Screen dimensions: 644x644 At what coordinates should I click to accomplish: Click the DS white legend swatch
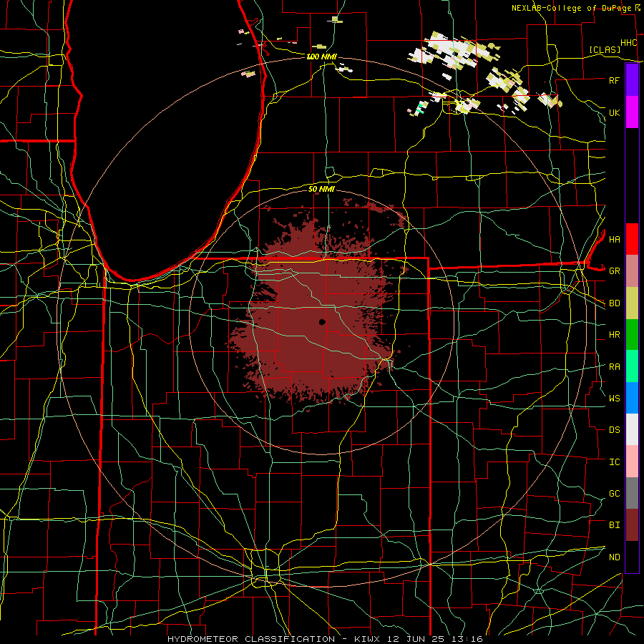[632, 429]
